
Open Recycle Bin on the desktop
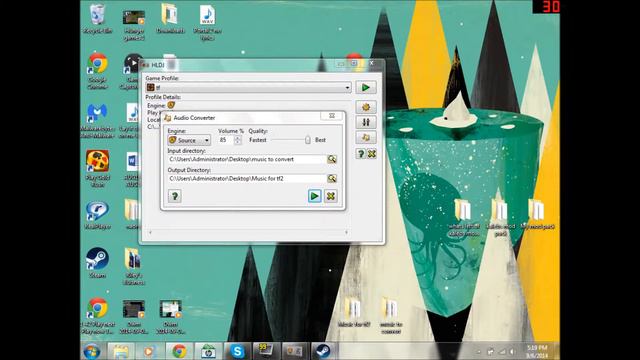[97, 18]
